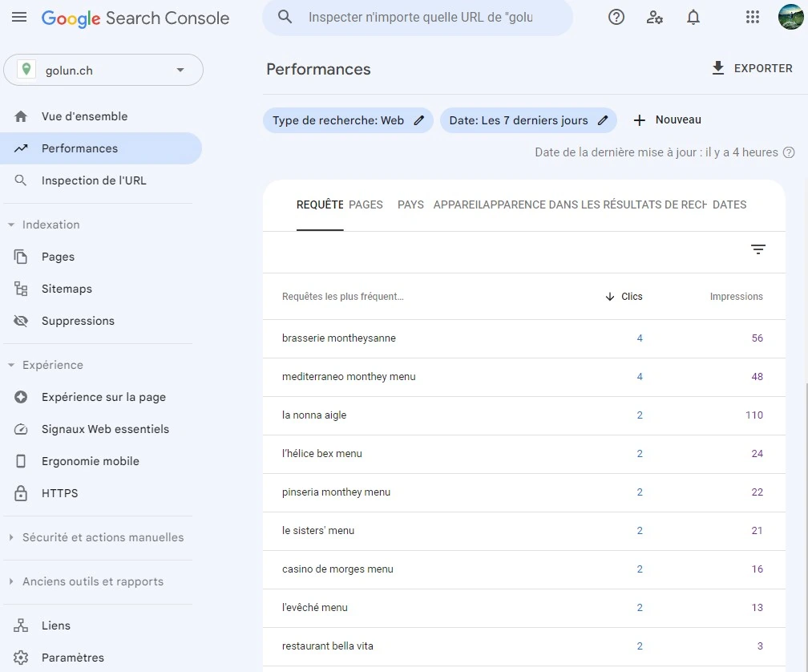This screenshot has width=808, height=672.
Task: Click the Date: Les 7 derniers jours chip
Action: 528,120
